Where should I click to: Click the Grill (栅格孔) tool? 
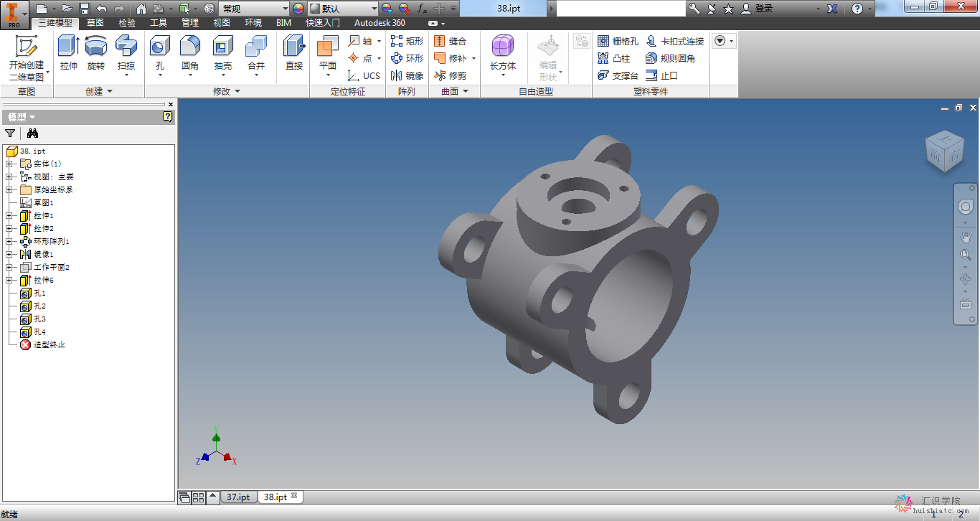pyautogui.click(x=618, y=41)
